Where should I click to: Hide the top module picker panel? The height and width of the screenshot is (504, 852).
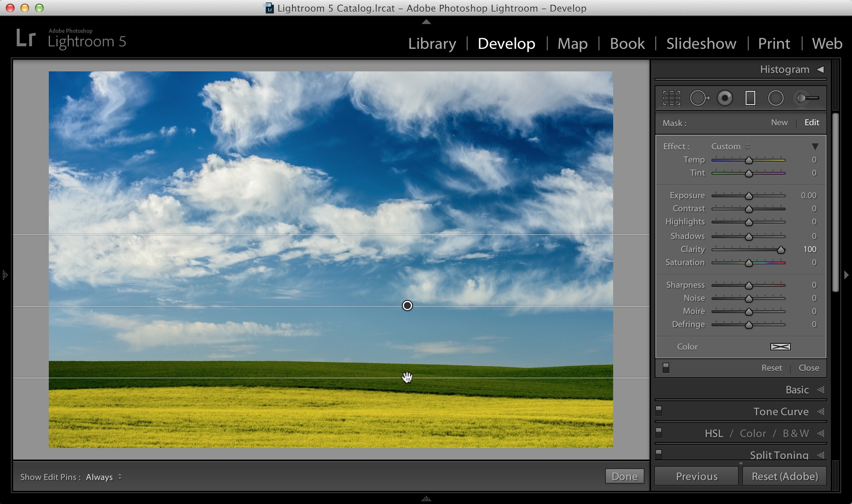[426, 22]
